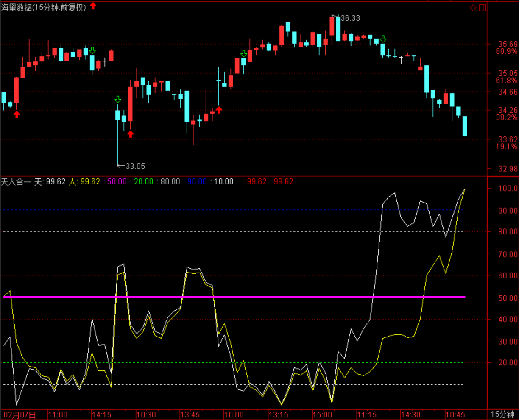Click the 61.8% retracement label
Screen dimensions: 519x420
pos(507,80)
